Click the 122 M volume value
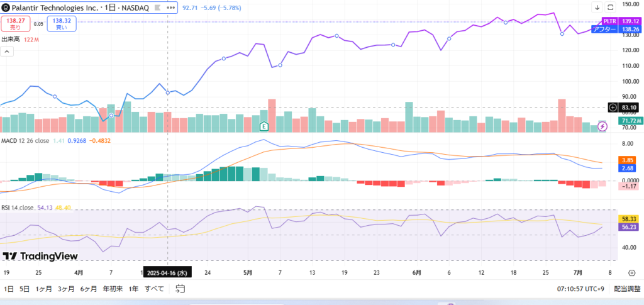 (x=31, y=40)
